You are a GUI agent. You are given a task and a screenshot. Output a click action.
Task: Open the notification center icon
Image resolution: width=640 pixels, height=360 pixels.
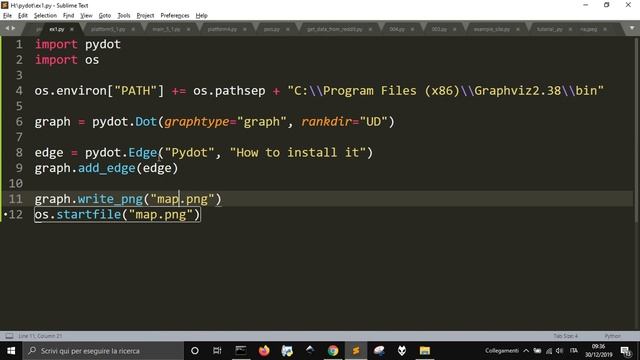click(x=626, y=351)
